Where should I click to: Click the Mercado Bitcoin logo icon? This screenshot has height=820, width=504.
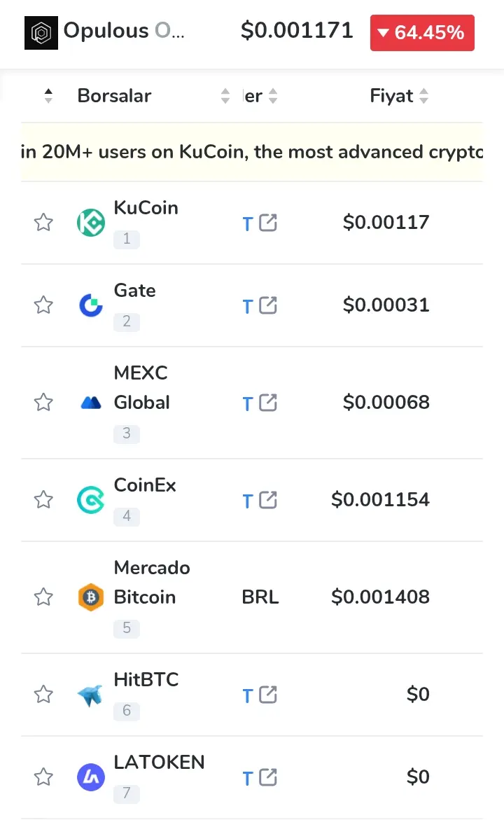(x=90, y=597)
